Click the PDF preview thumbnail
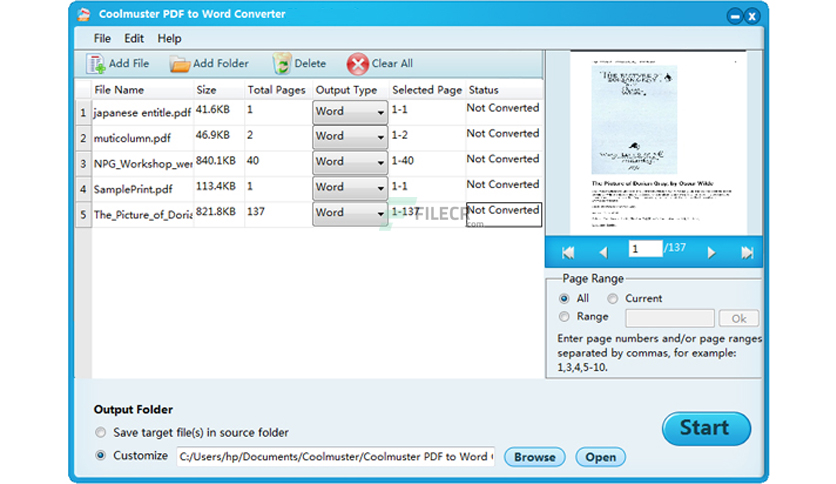Image resolution: width=836 pixels, height=484 pixels. 658,143
